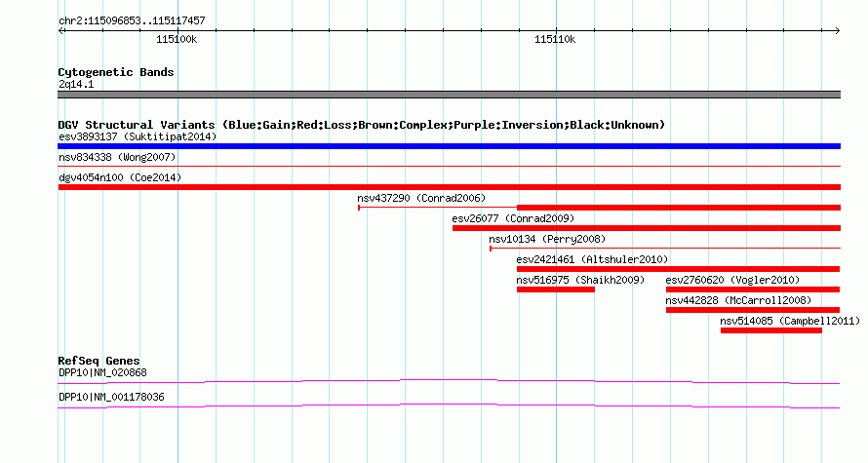This screenshot has height=463, width=868.
Task: Click the DPP10 NM_001178036 magenta transcript line
Action: click(449, 406)
